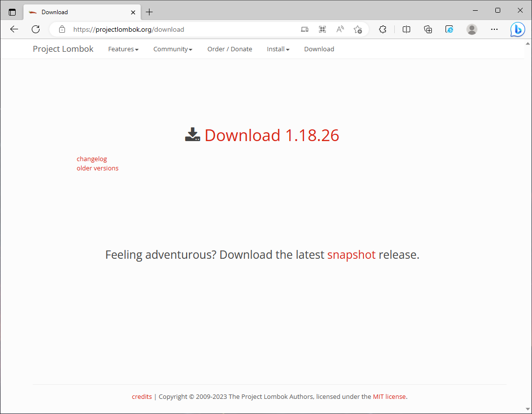532x414 pixels.
Task: Open Bing chat sidebar icon
Action: [517, 29]
